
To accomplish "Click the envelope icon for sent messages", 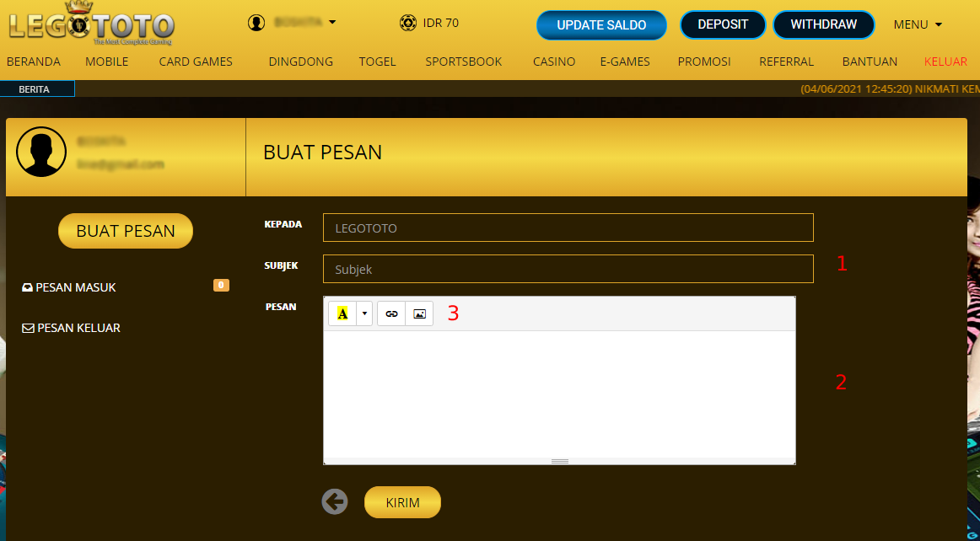I will (x=28, y=328).
